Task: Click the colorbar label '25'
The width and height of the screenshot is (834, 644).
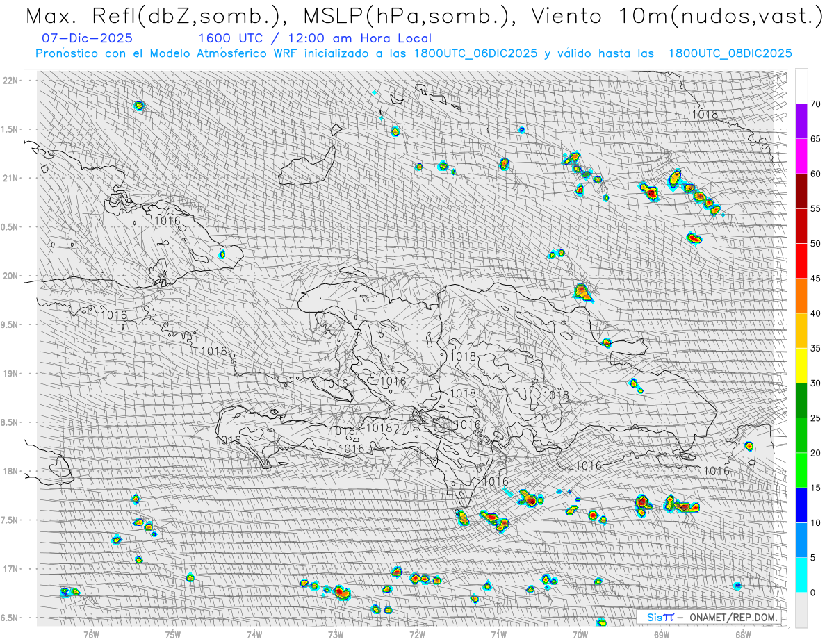Action: click(x=815, y=418)
